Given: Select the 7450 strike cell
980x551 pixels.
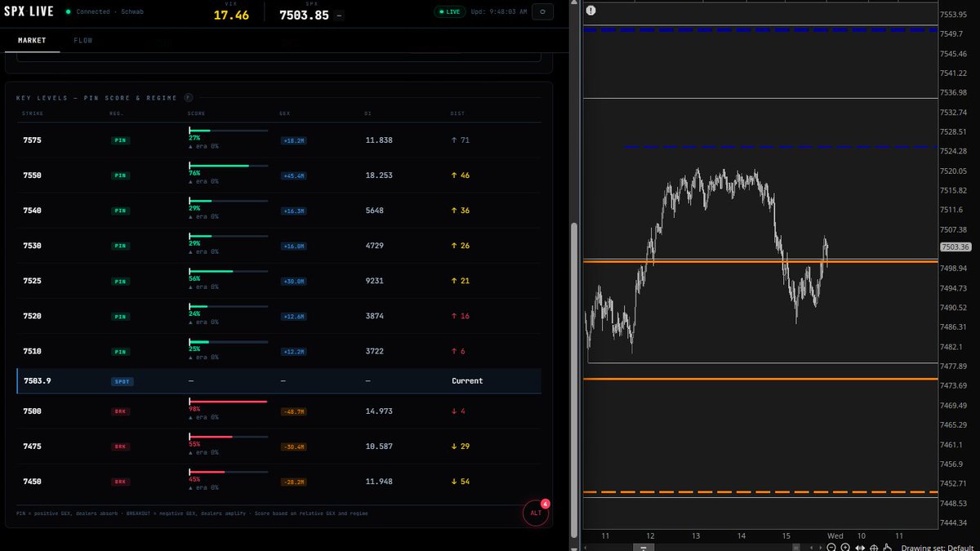Looking at the screenshot, I should point(33,482).
